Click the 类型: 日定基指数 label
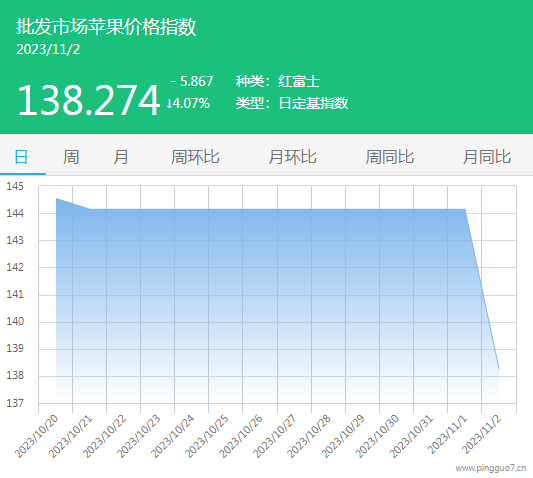This screenshot has width=533, height=478. pos(292,103)
